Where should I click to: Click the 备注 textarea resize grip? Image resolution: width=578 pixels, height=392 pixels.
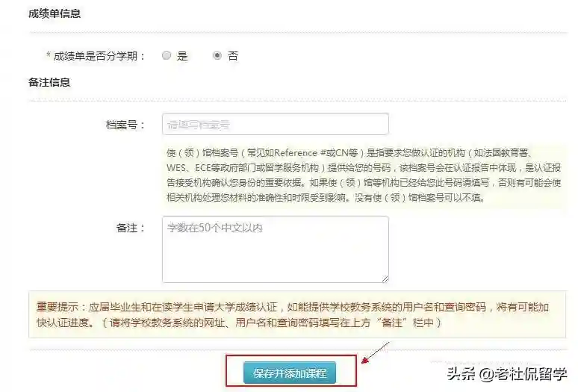coord(385,279)
